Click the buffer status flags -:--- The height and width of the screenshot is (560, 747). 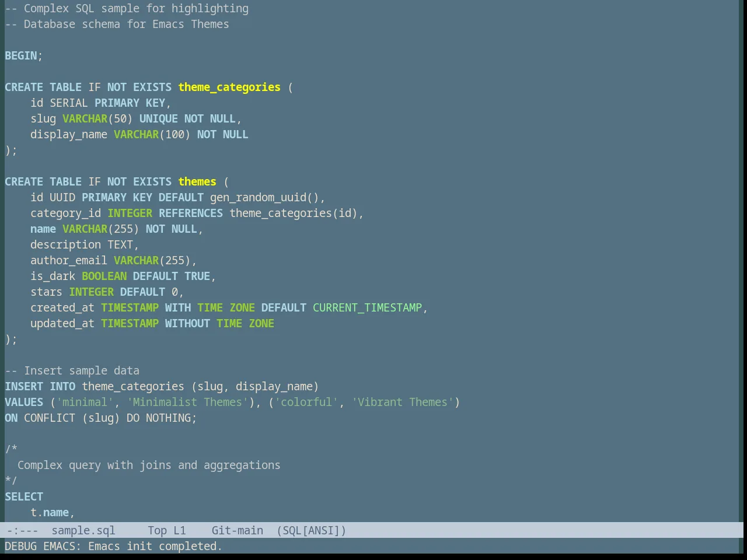[x=22, y=531]
